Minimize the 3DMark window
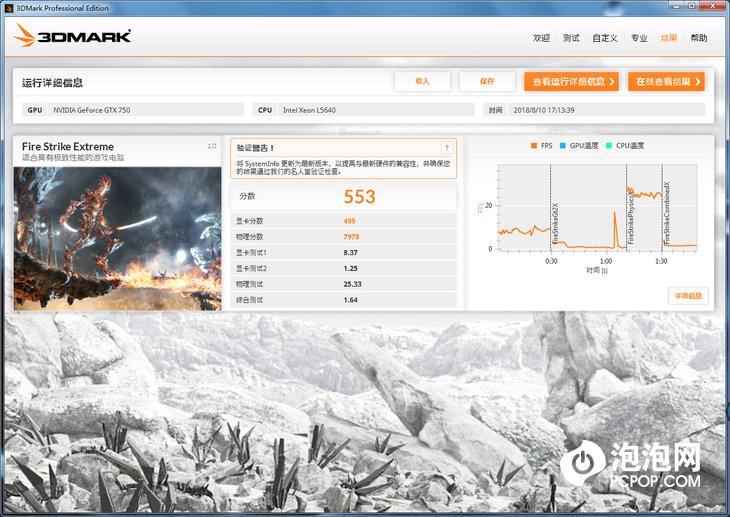 (x=676, y=6)
